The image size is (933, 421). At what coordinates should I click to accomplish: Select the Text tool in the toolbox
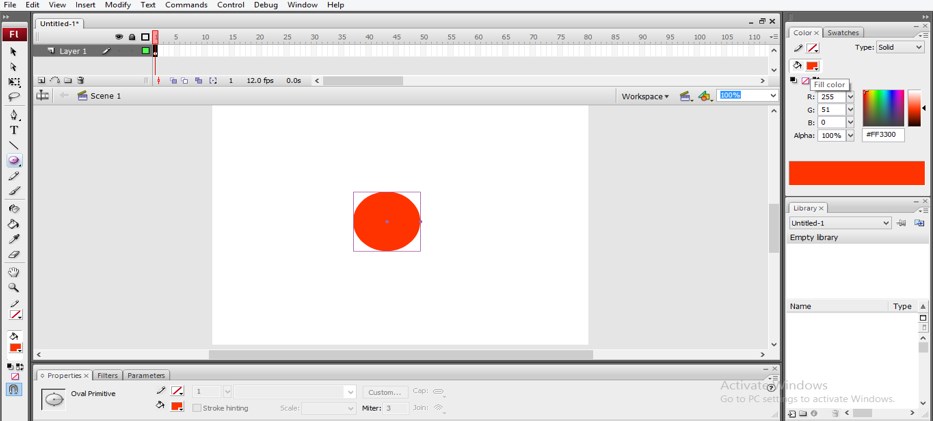[x=14, y=130]
